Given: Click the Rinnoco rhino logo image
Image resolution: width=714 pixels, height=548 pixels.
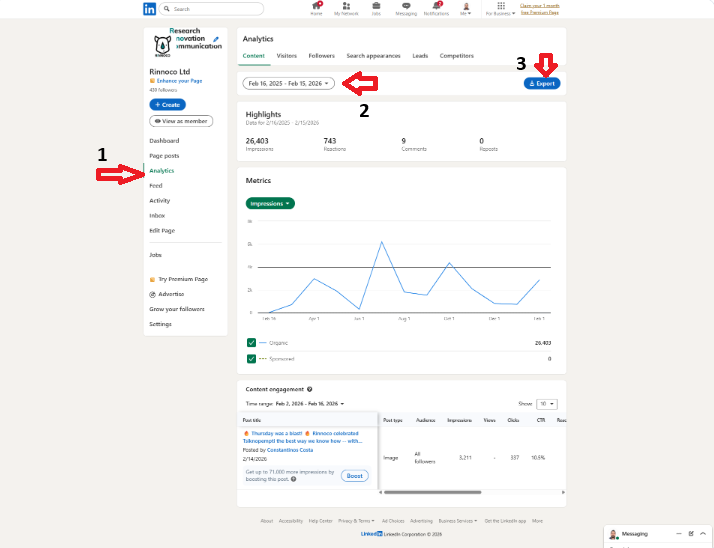Looking at the screenshot, I should pos(163,46).
